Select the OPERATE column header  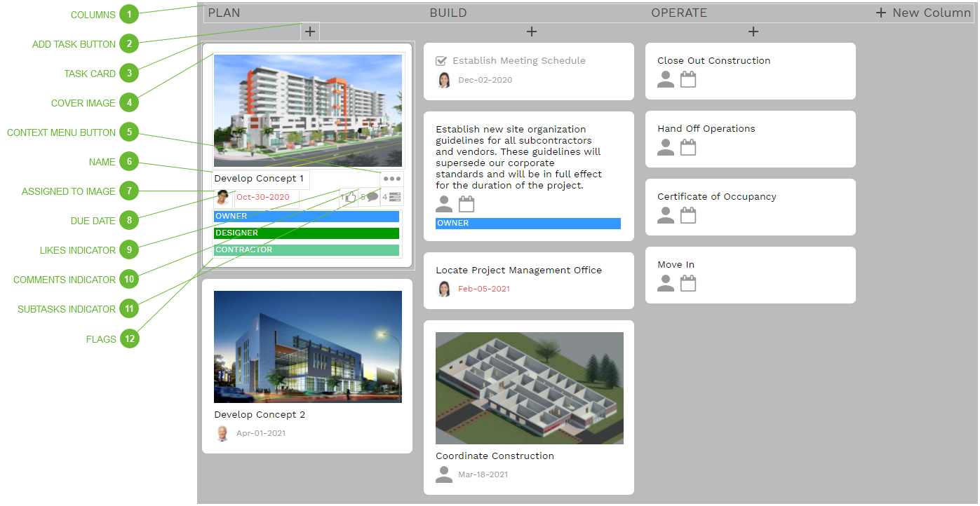tap(678, 12)
